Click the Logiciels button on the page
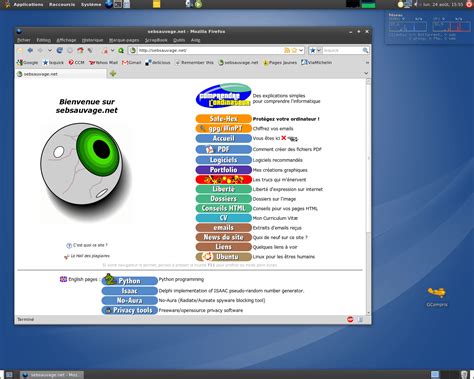The width and height of the screenshot is (474, 379). (223, 160)
